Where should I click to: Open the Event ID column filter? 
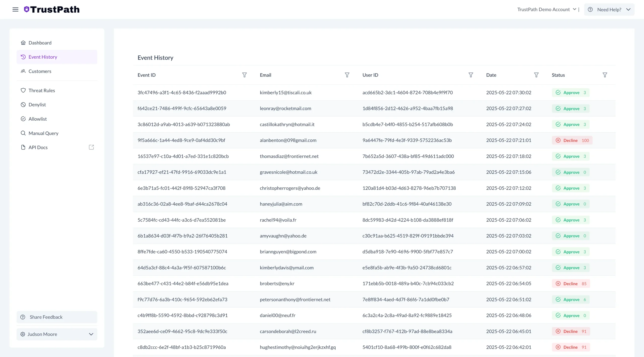(244, 75)
